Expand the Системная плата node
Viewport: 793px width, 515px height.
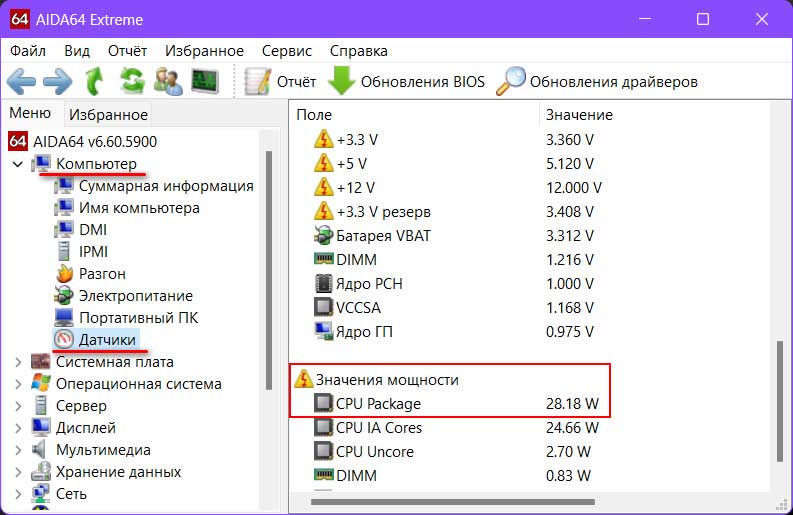pyautogui.click(x=18, y=362)
